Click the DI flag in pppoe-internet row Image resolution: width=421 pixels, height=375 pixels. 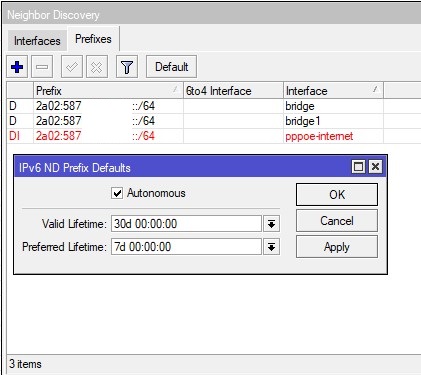pyautogui.click(x=14, y=136)
